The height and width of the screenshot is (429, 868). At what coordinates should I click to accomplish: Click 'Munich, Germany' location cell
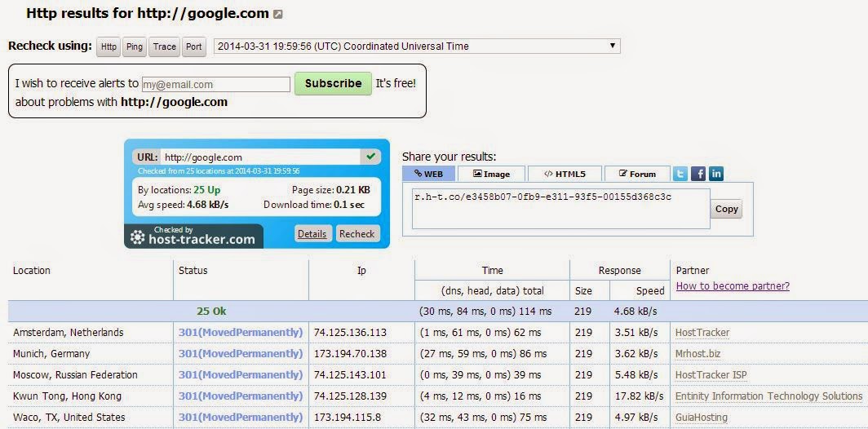tap(51, 354)
